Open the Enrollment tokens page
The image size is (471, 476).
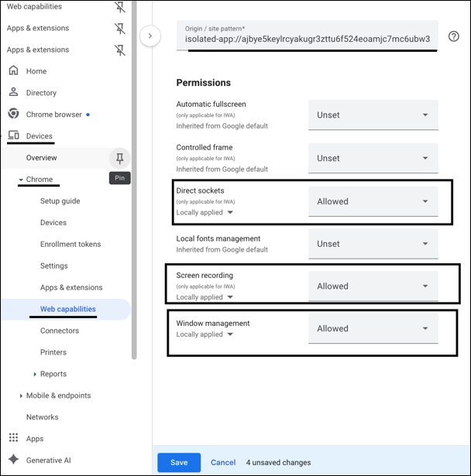[70, 245]
